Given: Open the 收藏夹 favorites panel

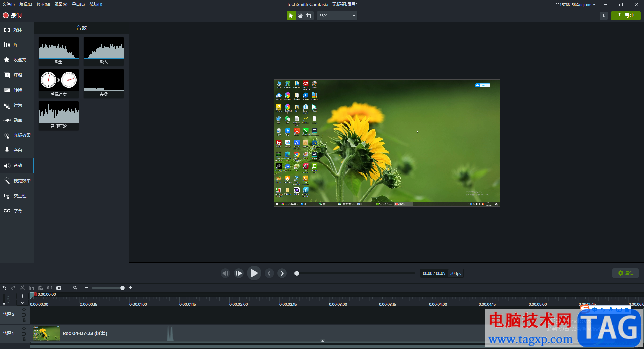Looking at the screenshot, I should 17,60.
